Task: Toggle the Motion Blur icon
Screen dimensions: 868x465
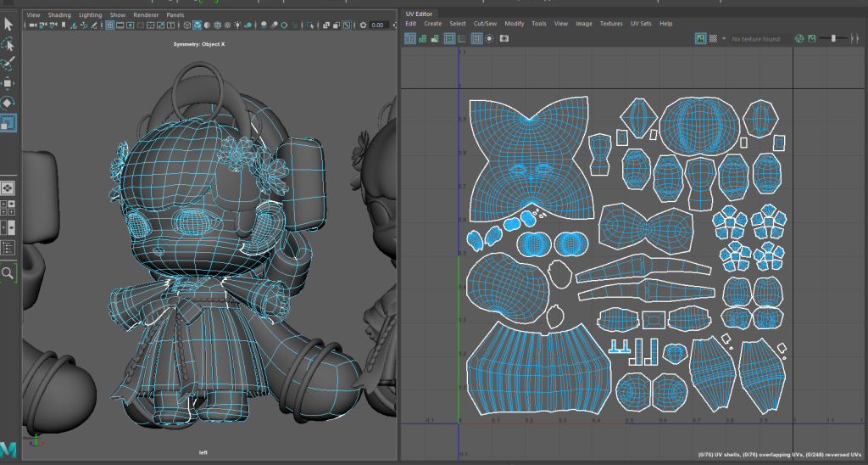Action: click(x=274, y=25)
